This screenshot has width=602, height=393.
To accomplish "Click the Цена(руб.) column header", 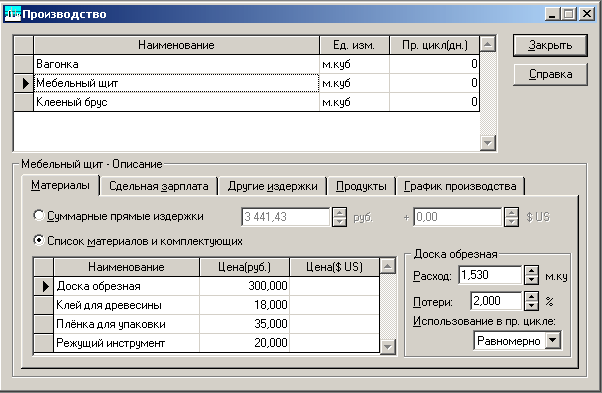I will [244, 267].
